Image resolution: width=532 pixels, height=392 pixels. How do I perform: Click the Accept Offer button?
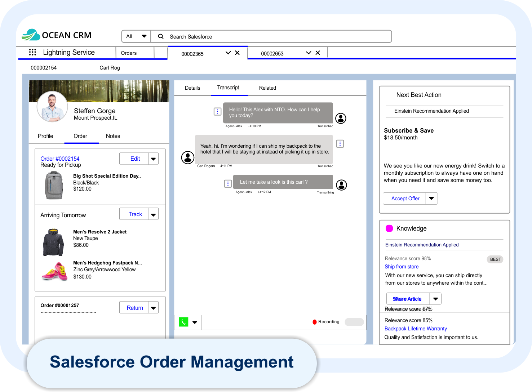[405, 199]
